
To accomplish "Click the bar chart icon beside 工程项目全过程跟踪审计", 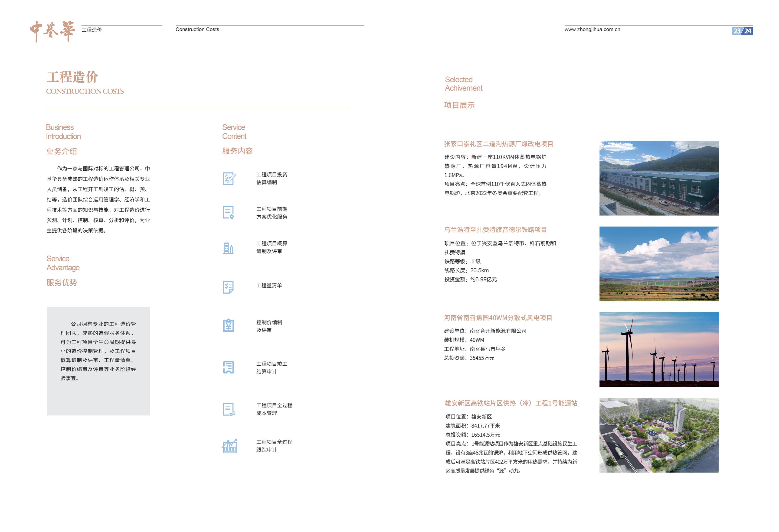I will [230, 446].
